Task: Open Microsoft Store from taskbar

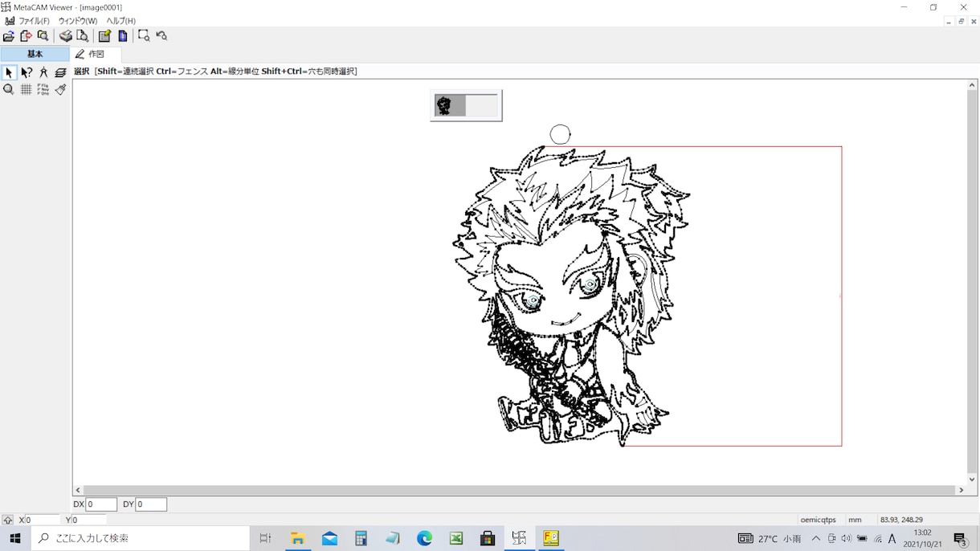Action: point(488,538)
